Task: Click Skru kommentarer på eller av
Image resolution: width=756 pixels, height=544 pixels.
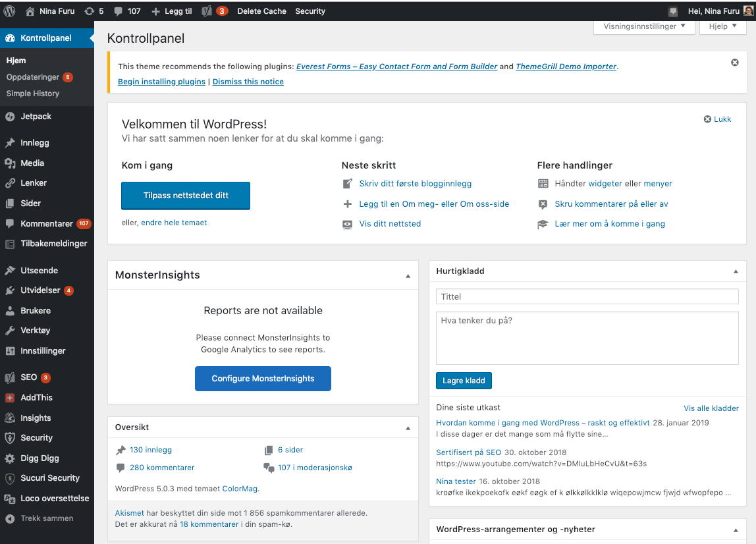Action: (x=611, y=204)
